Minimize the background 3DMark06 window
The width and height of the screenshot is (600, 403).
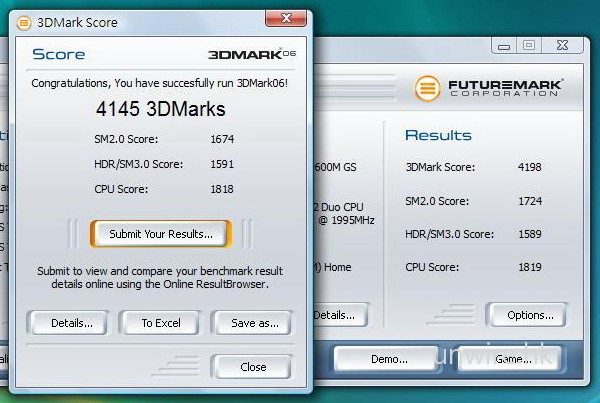(503, 45)
